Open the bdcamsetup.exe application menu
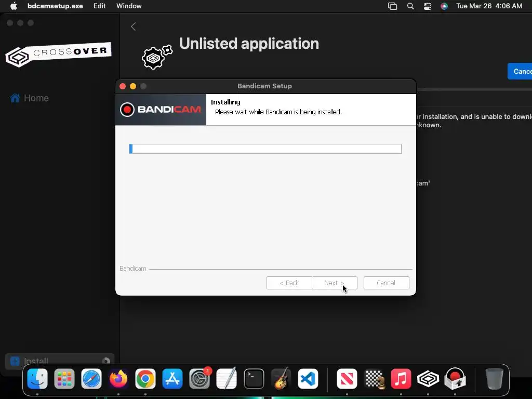Viewport: 532px width, 399px height. tap(55, 6)
